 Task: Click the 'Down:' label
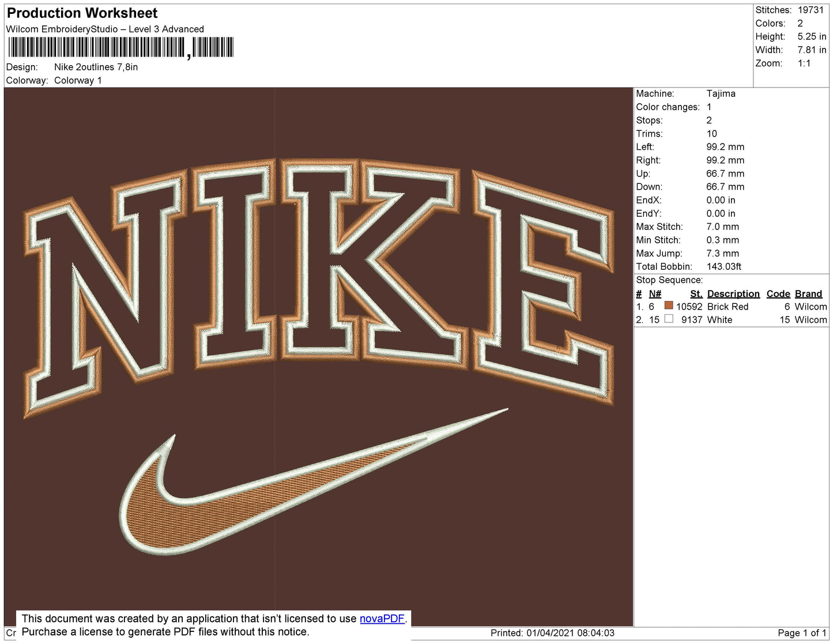(x=649, y=186)
